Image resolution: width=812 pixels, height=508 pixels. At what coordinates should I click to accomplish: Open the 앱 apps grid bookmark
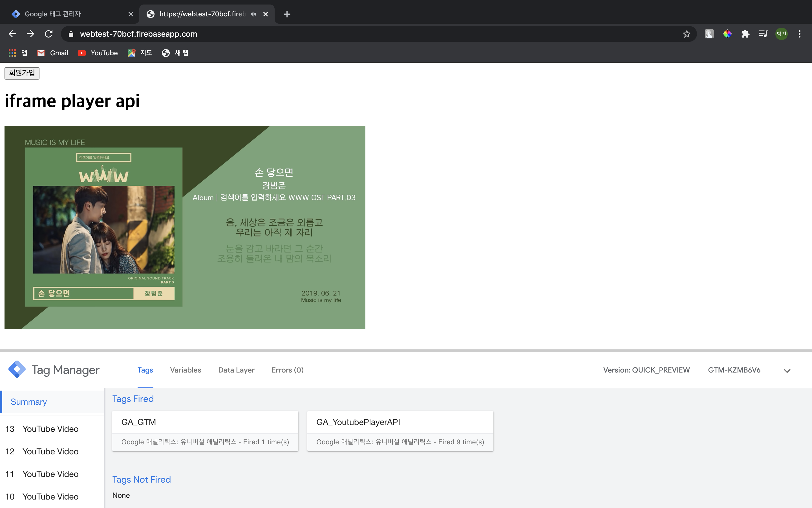point(17,53)
